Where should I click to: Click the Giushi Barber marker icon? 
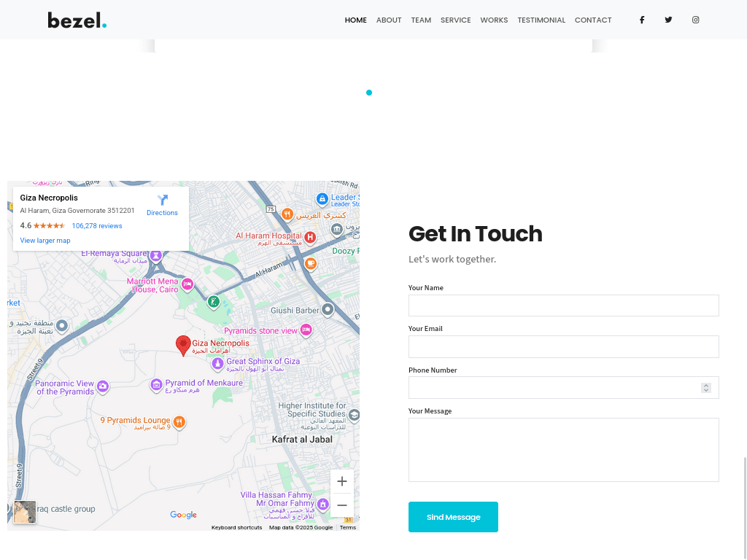[328, 309]
